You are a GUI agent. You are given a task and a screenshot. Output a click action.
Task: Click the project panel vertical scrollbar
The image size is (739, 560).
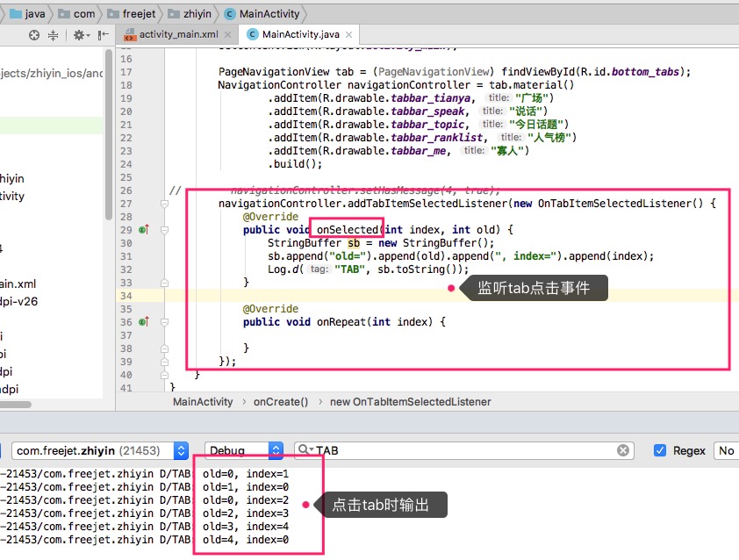pyautogui.click(x=109, y=134)
